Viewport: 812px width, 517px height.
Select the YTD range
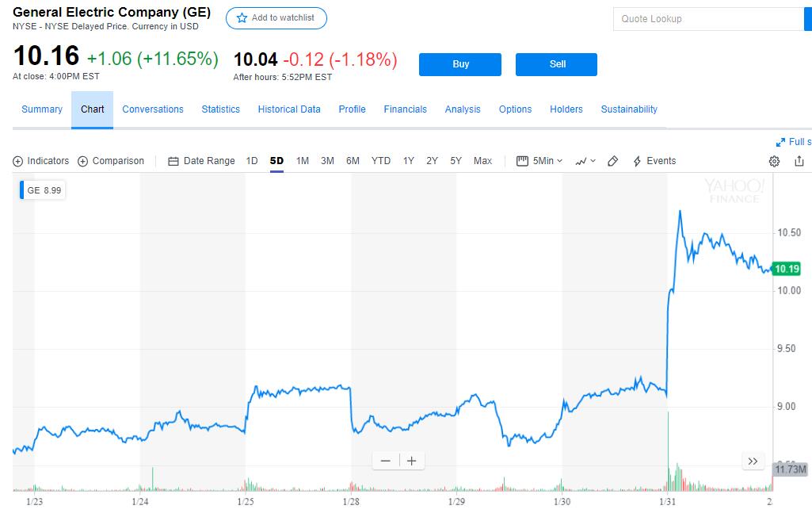[x=380, y=161]
